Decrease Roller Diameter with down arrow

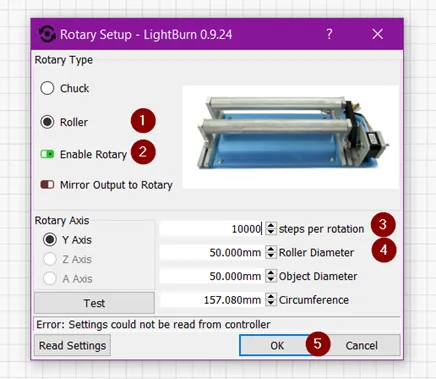pos(271,256)
